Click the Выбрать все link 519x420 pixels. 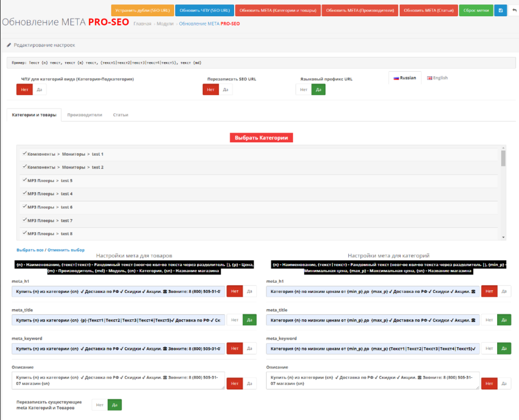pyautogui.click(x=30, y=250)
